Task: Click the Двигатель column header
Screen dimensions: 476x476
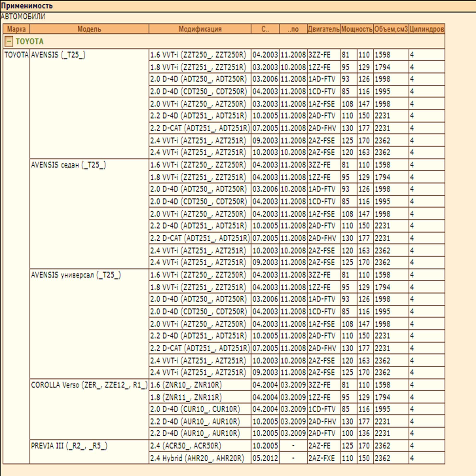Action: click(x=324, y=29)
